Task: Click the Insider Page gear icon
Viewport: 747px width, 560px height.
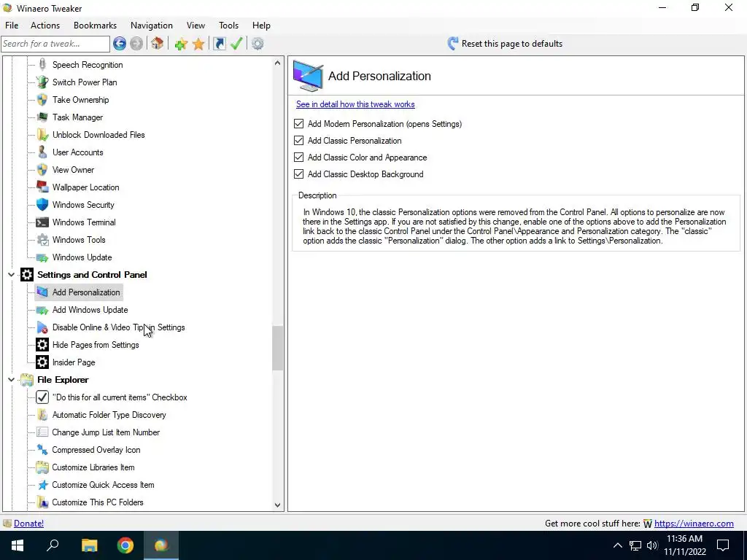Action: coord(42,362)
